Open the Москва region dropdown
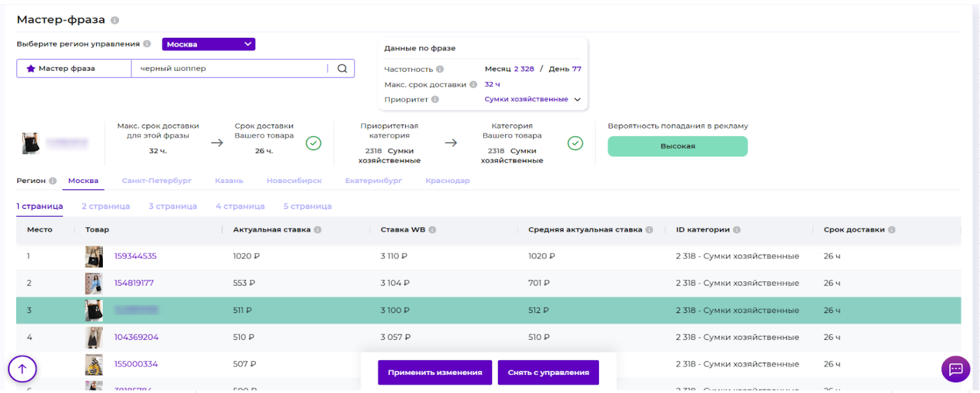Viewport: 980px width, 393px height. (x=208, y=44)
